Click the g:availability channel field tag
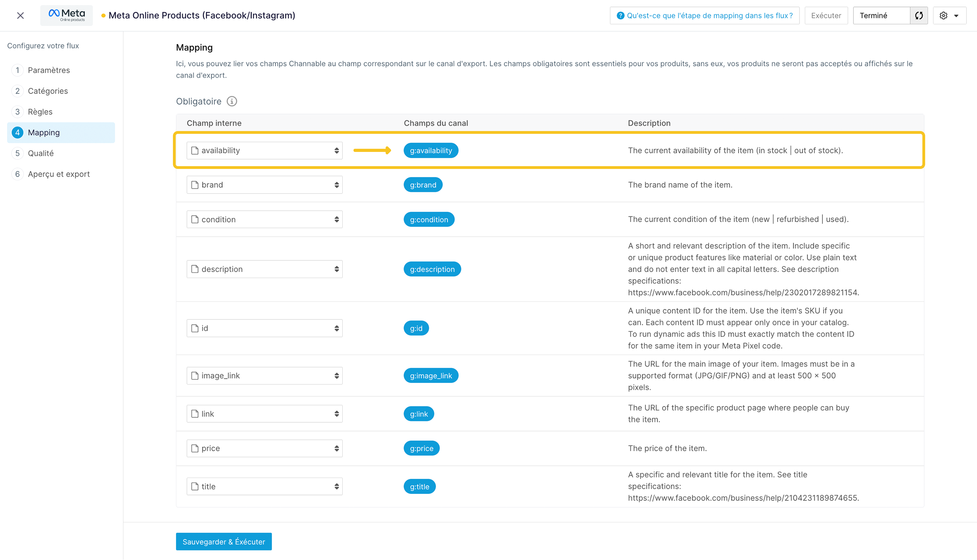This screenshot has height=560, width=977. 430,151
